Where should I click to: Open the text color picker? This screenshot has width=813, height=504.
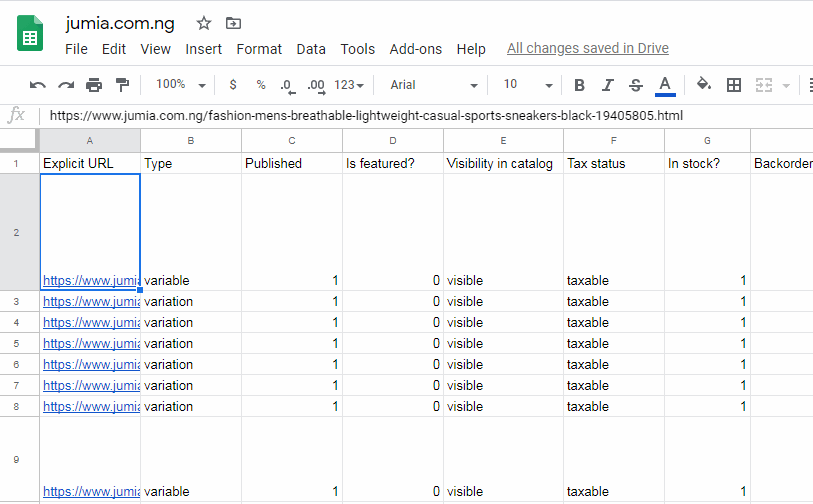[665, 86]
